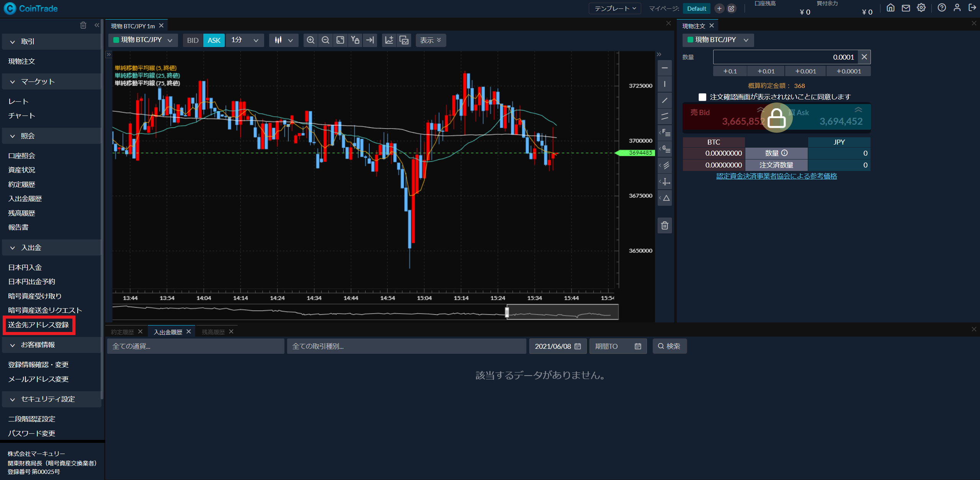Check the order confirmation skip agreement checkbox
The image size is (980, 480).
pos(702,97)
